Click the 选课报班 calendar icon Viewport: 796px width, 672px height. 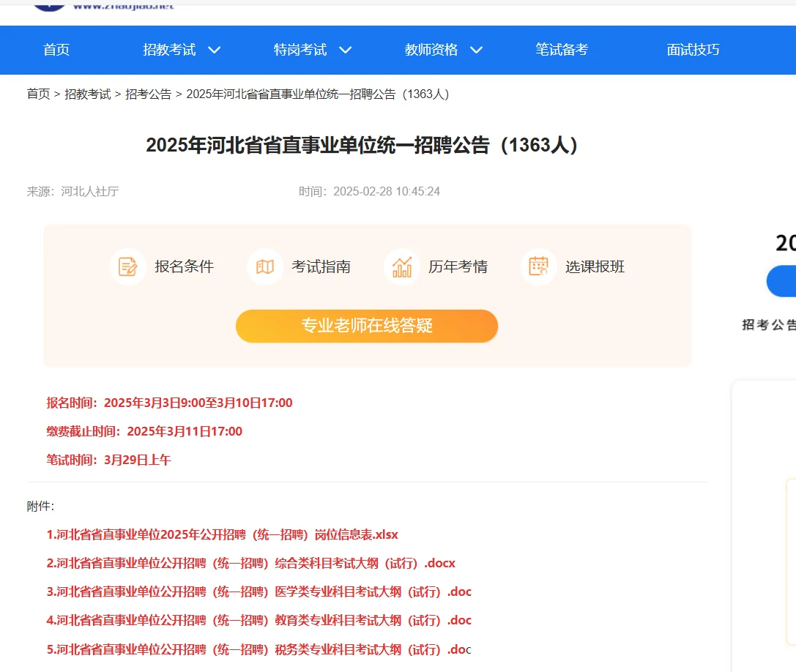coord(538,266)
